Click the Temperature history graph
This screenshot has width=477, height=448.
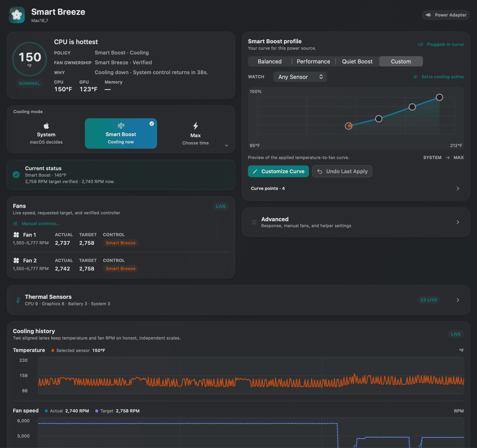coord(251,375)
